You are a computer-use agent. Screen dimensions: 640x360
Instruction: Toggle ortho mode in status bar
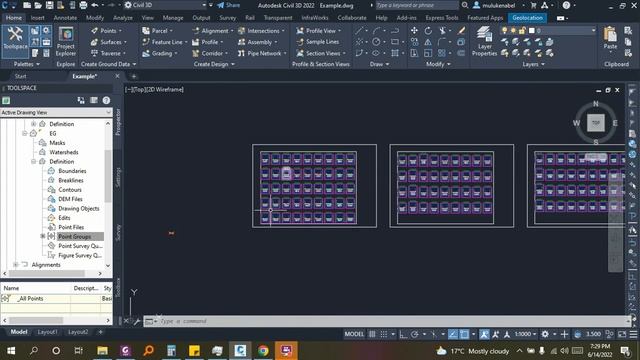tap(403, 334)
